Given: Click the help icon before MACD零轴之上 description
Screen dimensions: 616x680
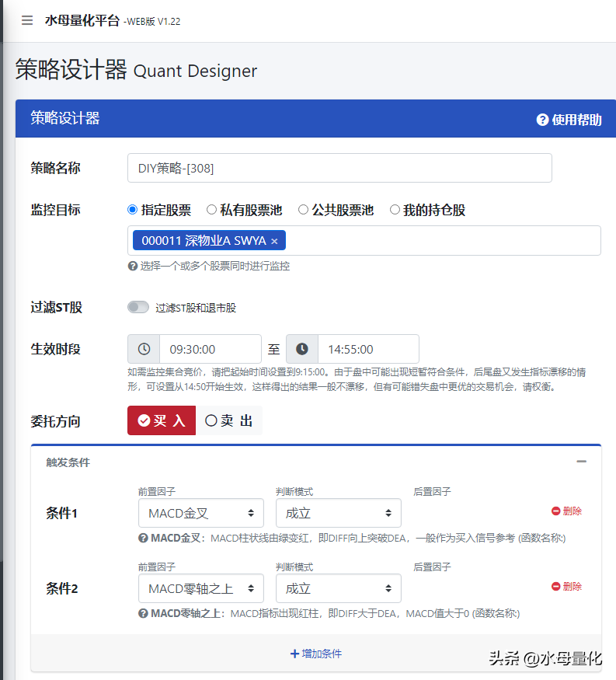Looking at the screenshot, I should pyautogui.click(x=143, y=614).
